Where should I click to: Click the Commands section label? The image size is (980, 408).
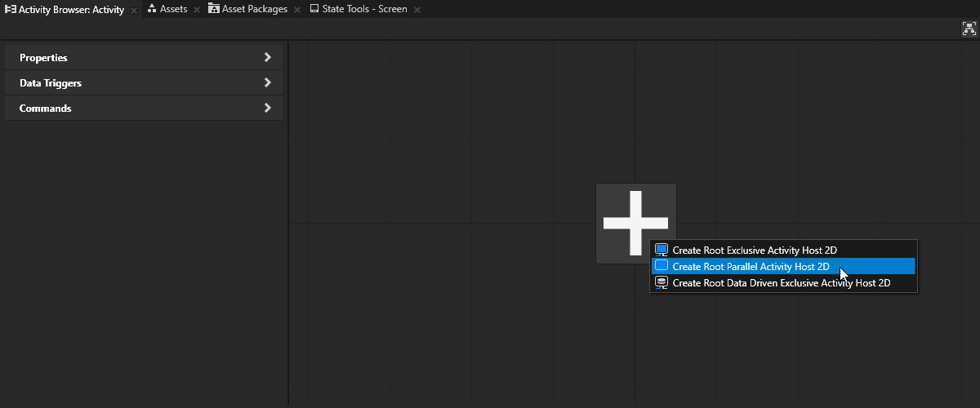46,109
